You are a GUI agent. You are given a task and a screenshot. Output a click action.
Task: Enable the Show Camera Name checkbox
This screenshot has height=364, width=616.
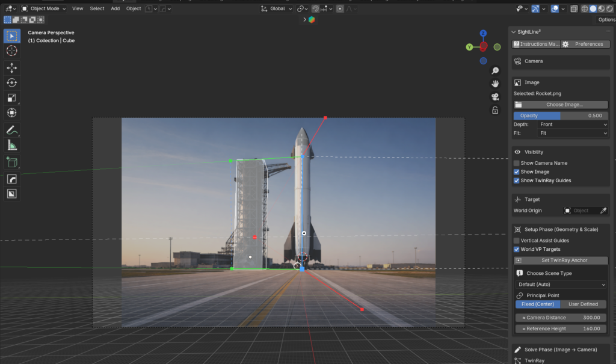coord(517,163)
